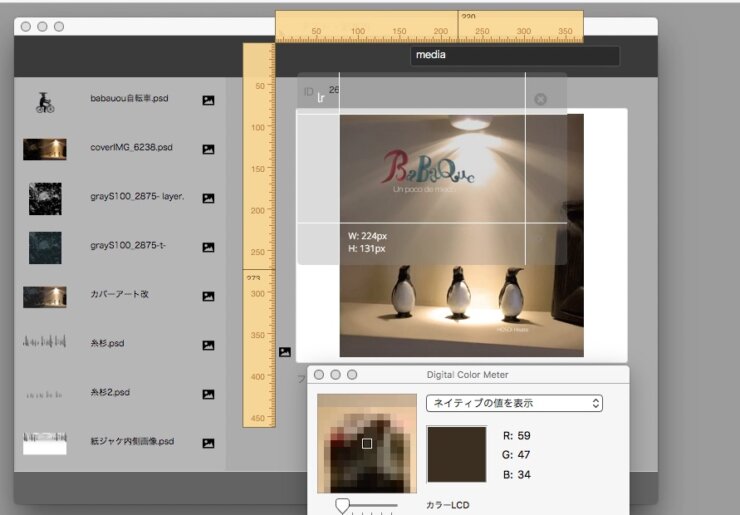
Task: Close the ID overlay with the round X
Action: click(540, 99)
